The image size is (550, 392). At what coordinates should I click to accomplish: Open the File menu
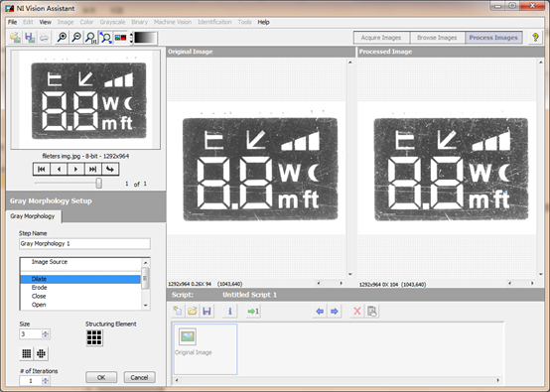point(12,22)
